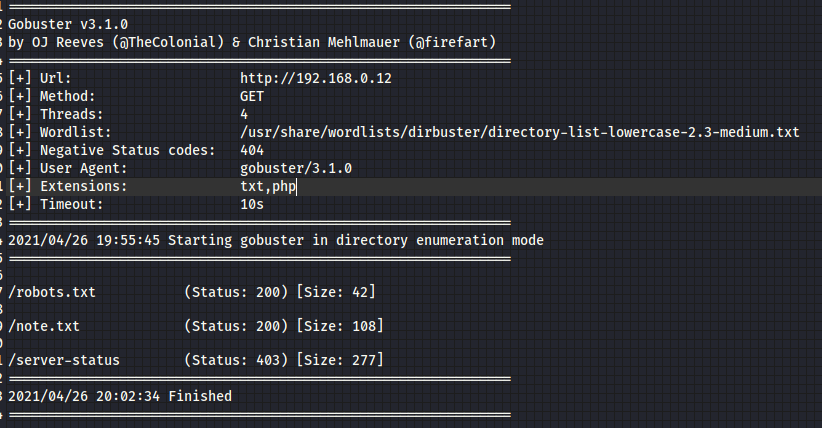Click the Starting gobuster timestamp line

(x=275, y=241)
